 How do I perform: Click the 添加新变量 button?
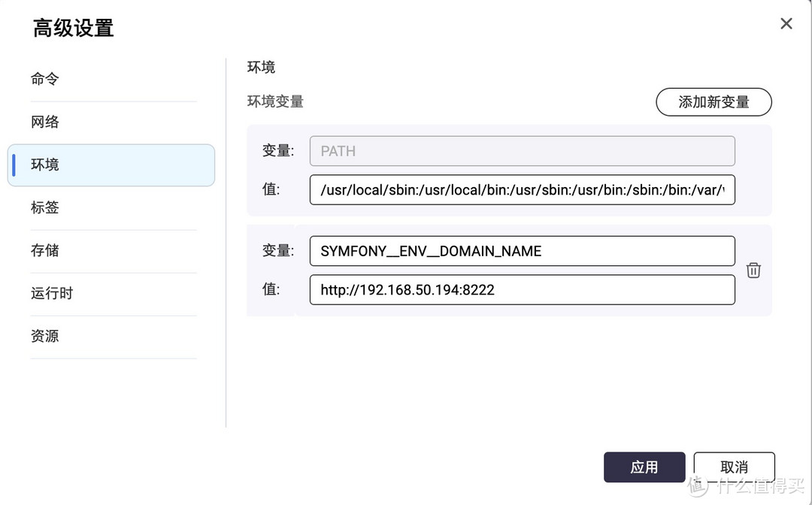(x=714, y=102)
